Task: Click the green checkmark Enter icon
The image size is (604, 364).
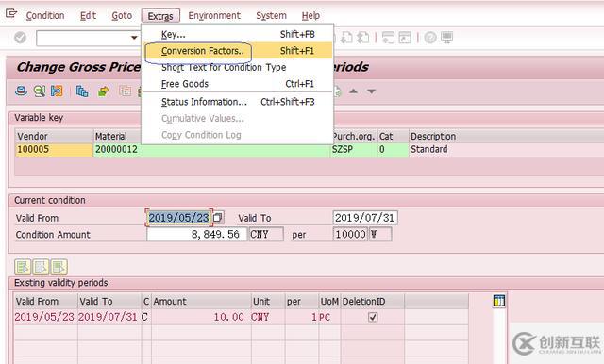Action: point(20,38)
